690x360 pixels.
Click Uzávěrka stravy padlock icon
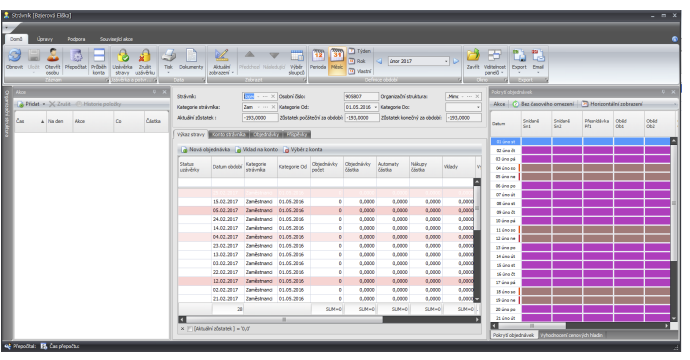pos(122,55)
